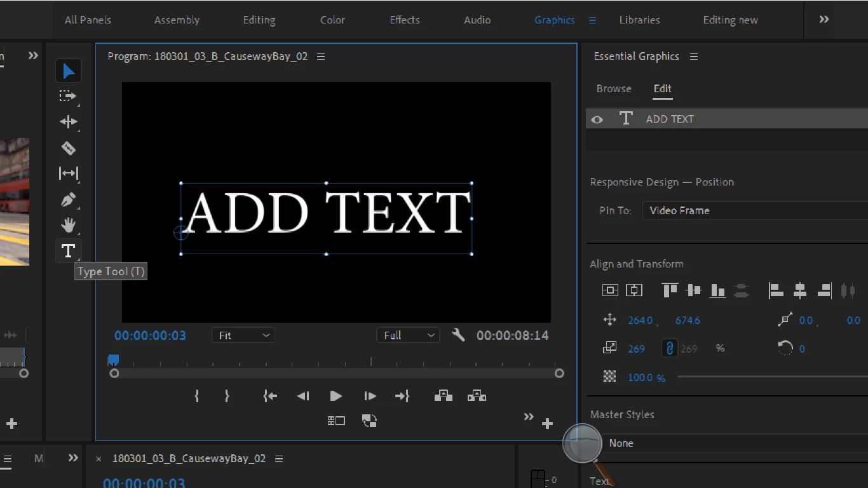Viewport: 868px width, 488px height.
Task: Click the position Y value 674.6
Action: tap(688, 320)
